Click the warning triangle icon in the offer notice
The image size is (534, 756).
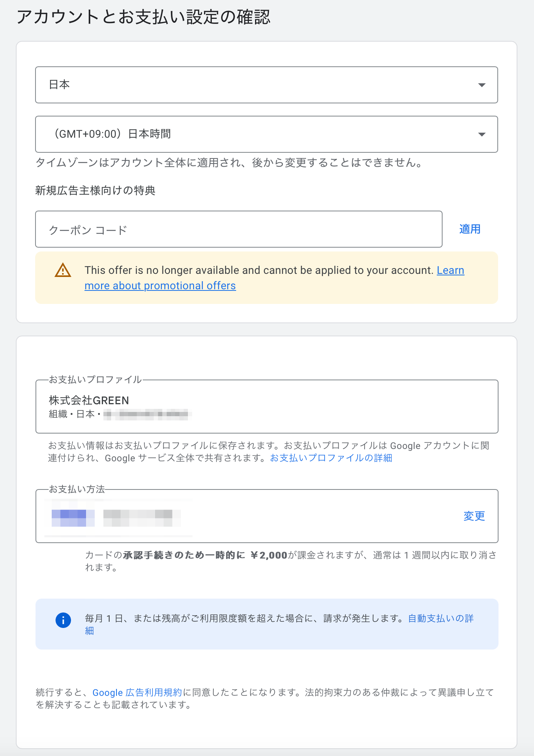pyautogui.click(x=63, y=270)
